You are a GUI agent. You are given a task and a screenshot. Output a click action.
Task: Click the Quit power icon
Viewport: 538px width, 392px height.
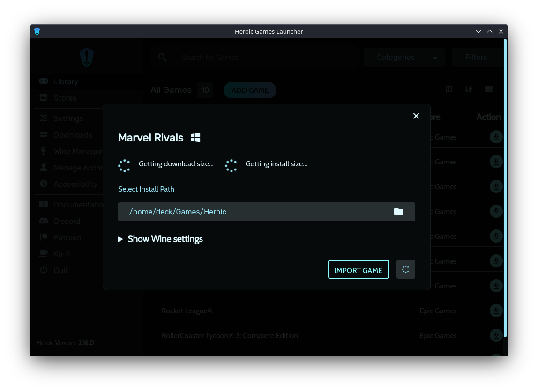point(44,270)
